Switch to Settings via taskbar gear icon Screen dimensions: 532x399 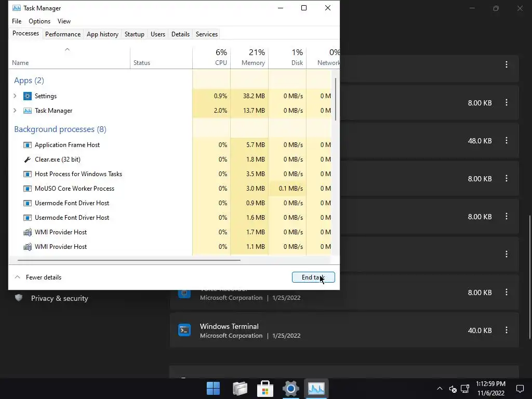coord(291,389)
